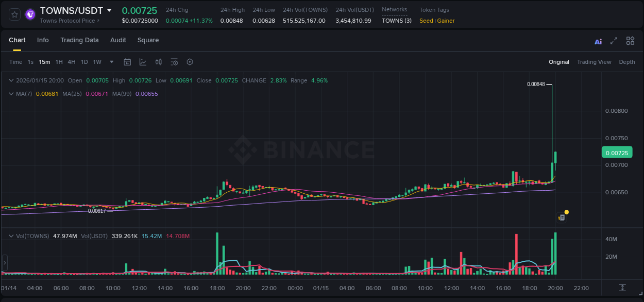This screenshot has width=644, height=302.
Task: Switch to the Trading Data tab
Action: tap(79, 40)
